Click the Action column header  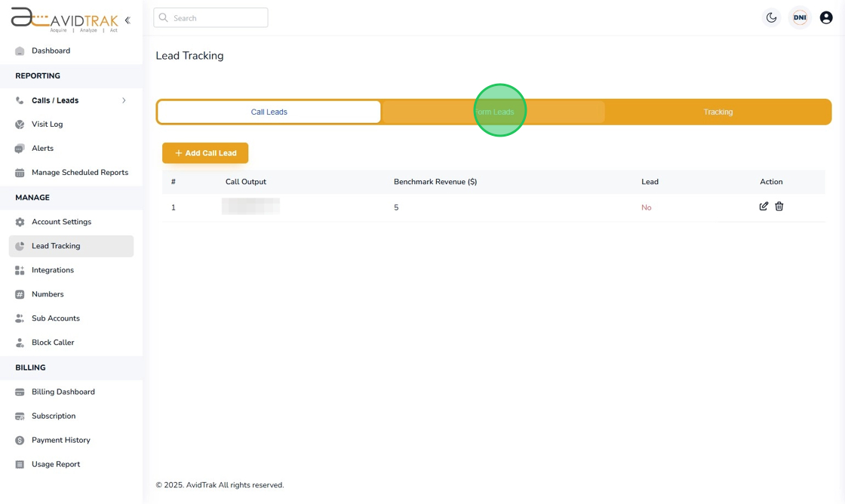771,182
